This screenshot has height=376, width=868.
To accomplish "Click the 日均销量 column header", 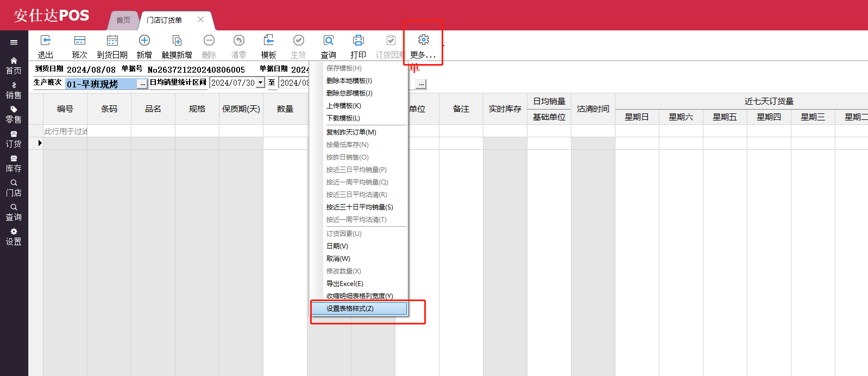I will click(x=549, y=101).
